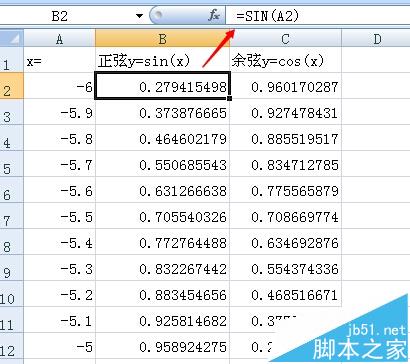Click cell with value -5.4
The image size is (410, 364).
click(60, 242)
